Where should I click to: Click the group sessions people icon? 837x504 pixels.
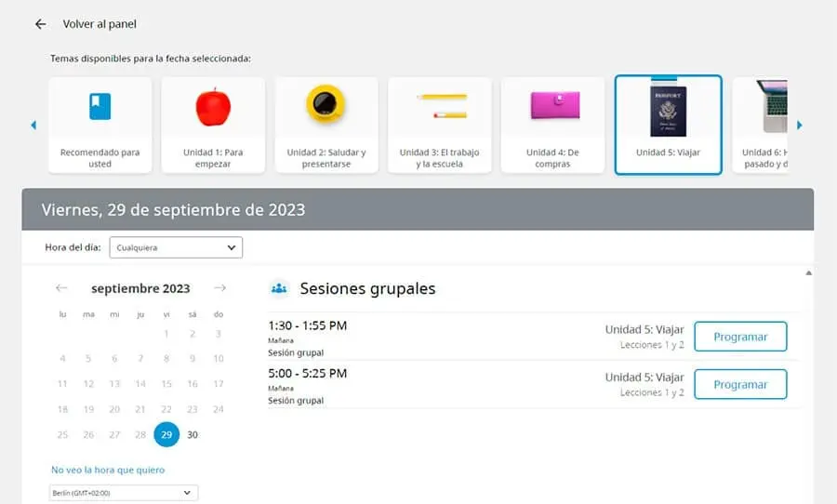point(279,289)
